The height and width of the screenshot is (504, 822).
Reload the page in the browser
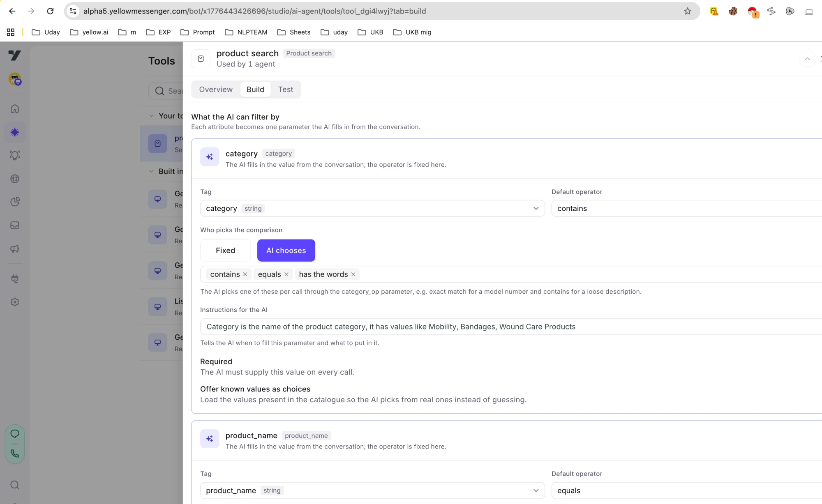tap(50, 11)
